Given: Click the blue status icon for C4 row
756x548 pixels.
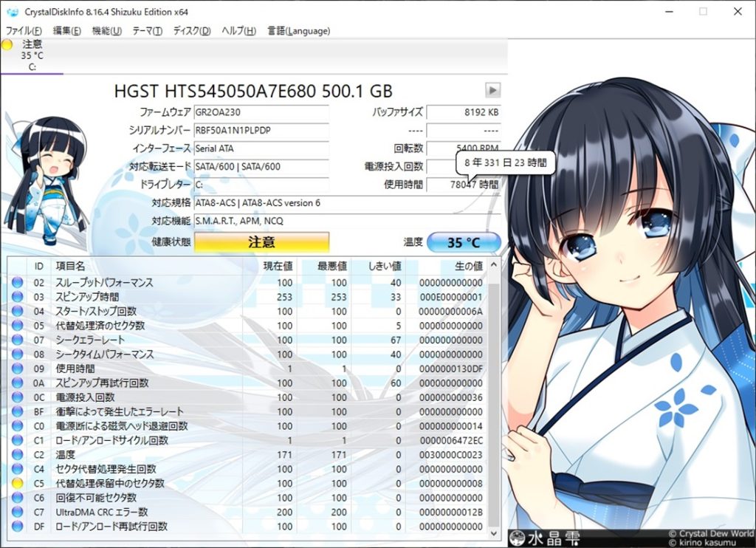Looking at the screenshot, I should coord(18,469).
